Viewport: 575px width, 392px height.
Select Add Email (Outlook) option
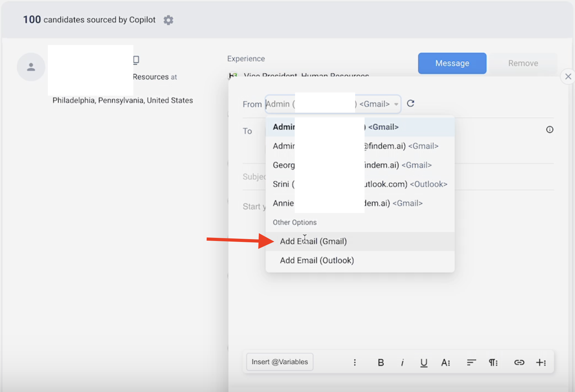pyautogui.click(x=317, y=260)
